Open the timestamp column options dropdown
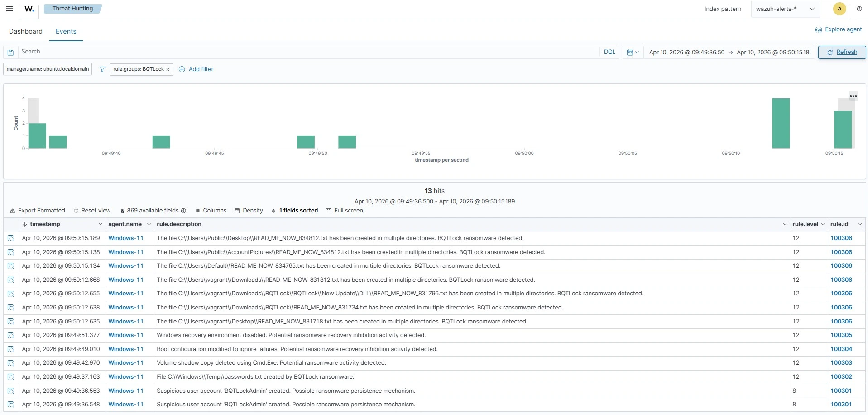This screenshot has width=868, height=415. [100, 224]
